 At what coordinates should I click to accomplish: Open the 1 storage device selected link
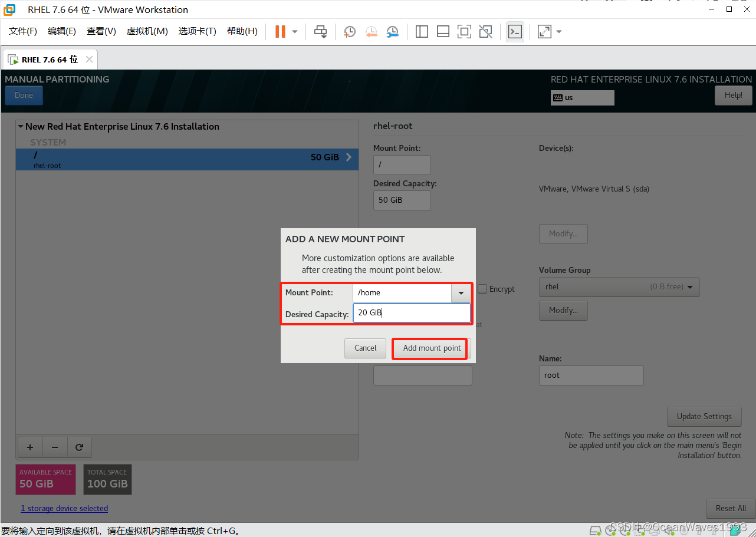pos(64,508)
